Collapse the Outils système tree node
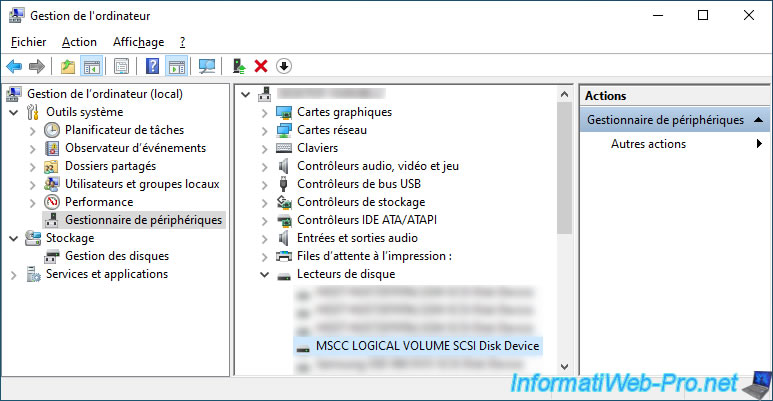Viewport: 773px width, 401px height. tap(13, 112)
